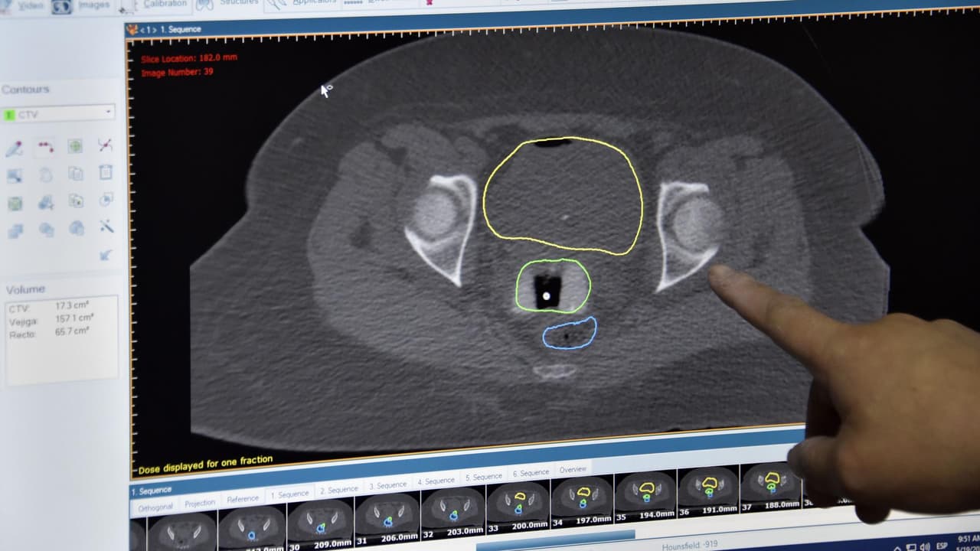Switch to the Orthogonal tab

coord(155,507)
